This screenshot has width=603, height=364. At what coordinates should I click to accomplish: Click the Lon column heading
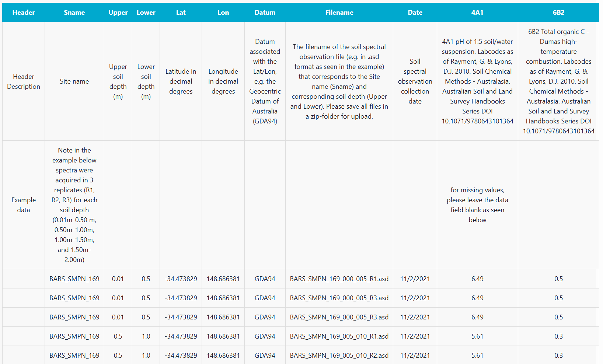(223, 13)
